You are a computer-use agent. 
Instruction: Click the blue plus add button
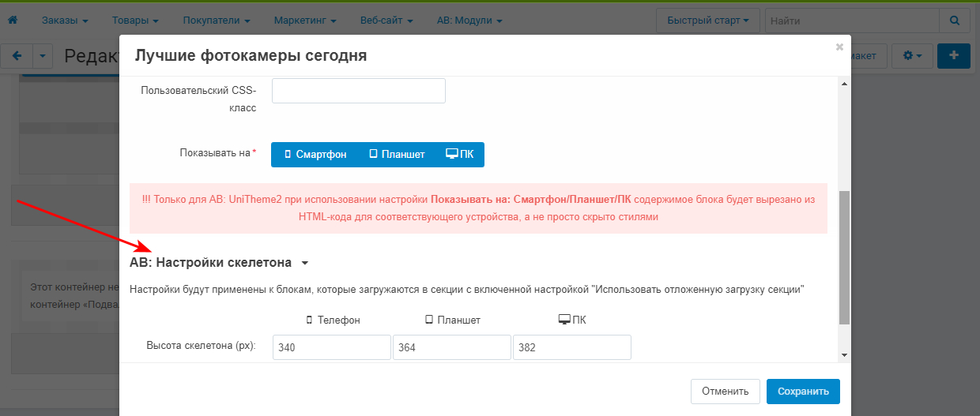(954, 56)
